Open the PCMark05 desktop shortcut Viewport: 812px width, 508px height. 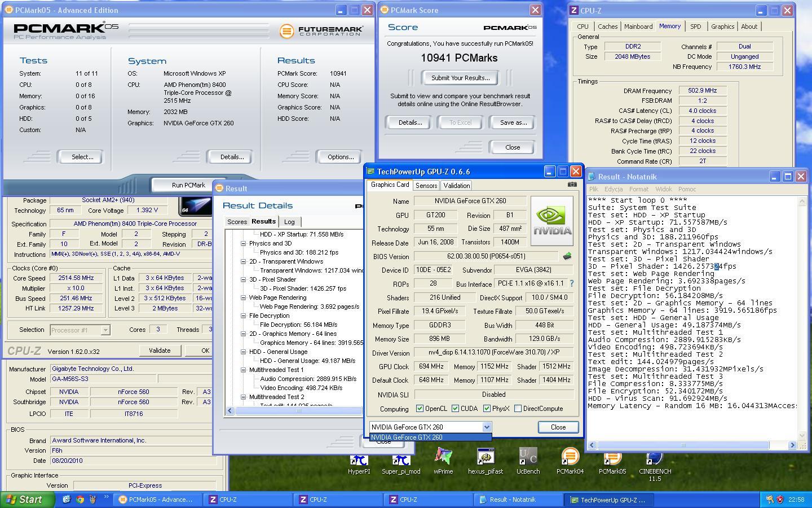tap(612, 461)
